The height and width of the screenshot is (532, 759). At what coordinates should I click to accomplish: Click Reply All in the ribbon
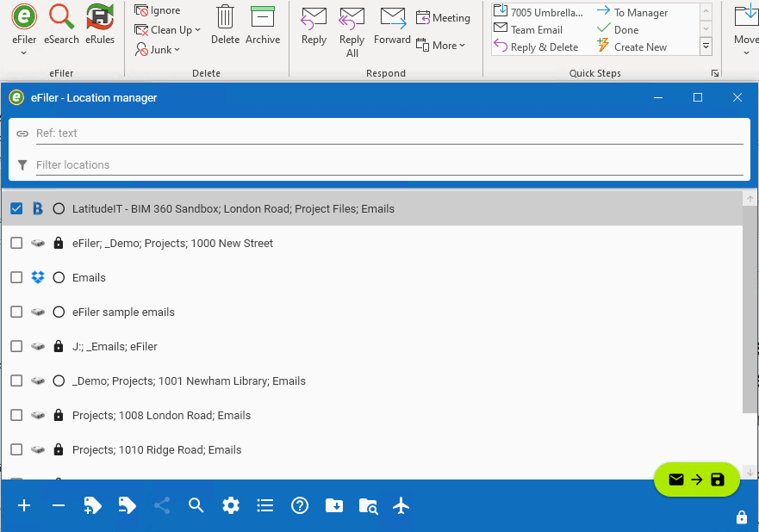(x=352, y=32)
